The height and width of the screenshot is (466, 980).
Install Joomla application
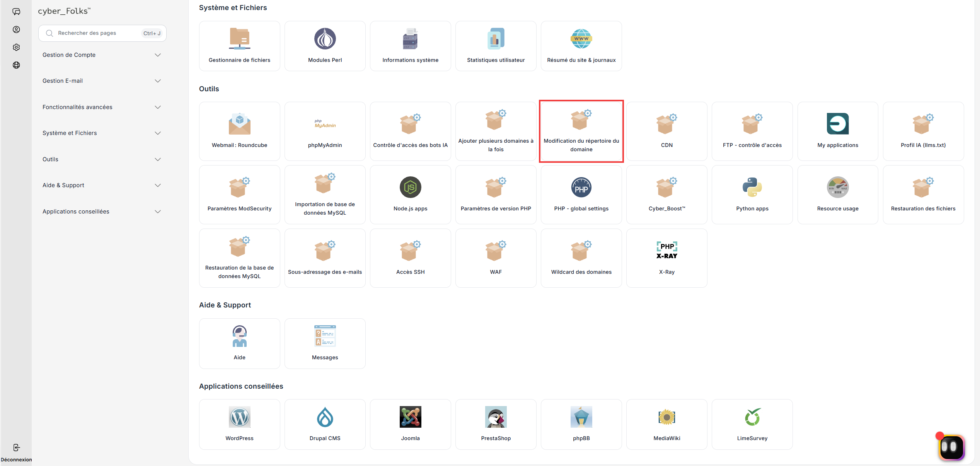410,424
